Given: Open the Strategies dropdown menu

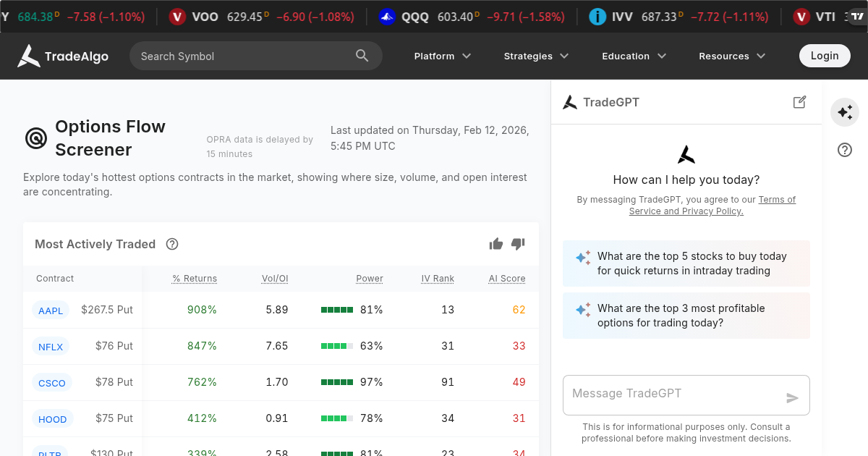Looking at the screenshot, I should pyautogui.click(x=536, y=56).
